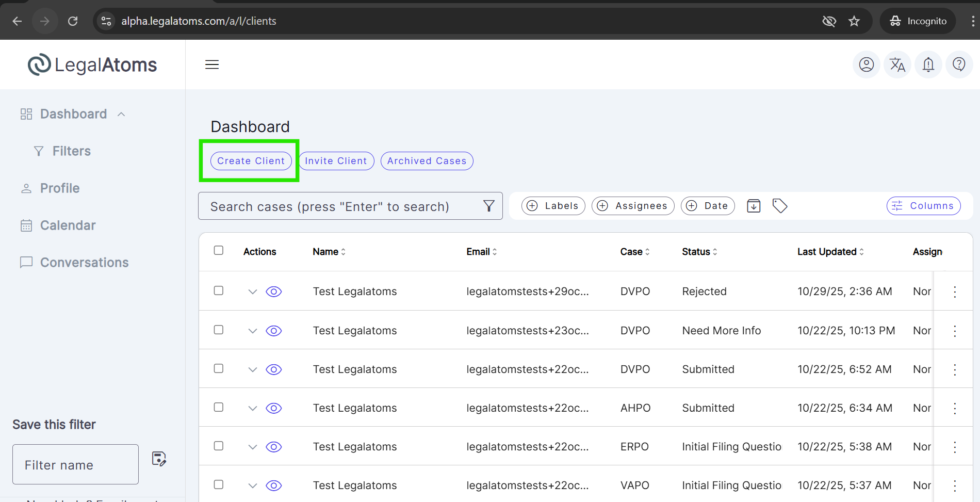Check the box for the Rejected case row
Screen dimensions: 980x502
click(219, 291)
